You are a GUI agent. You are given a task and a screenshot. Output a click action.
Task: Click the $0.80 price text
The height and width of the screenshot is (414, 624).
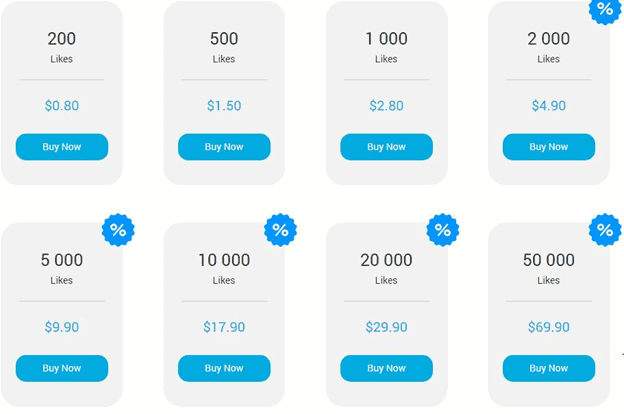[62, 106]
